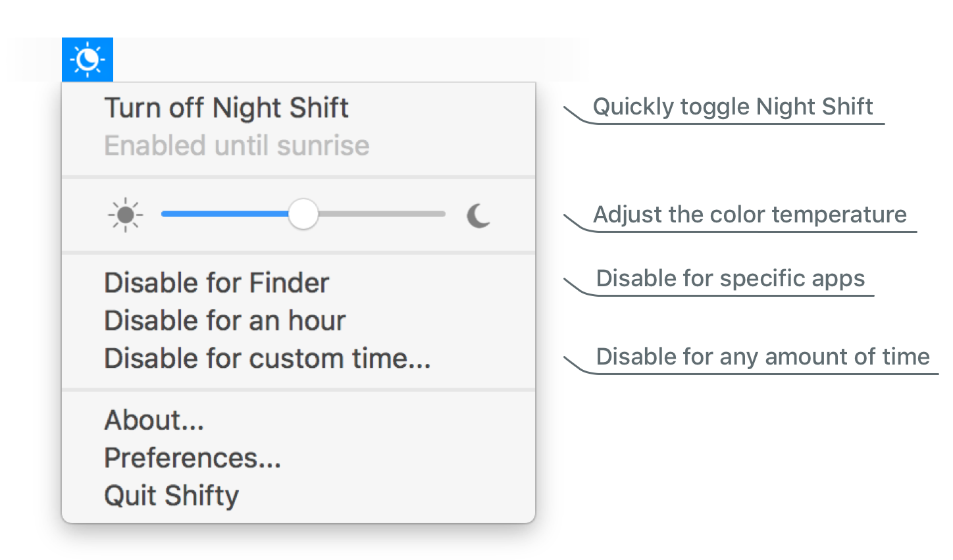Screen dimensions: 953x560
Task: Open Disable for custom time…
Action: coord(267,359)
